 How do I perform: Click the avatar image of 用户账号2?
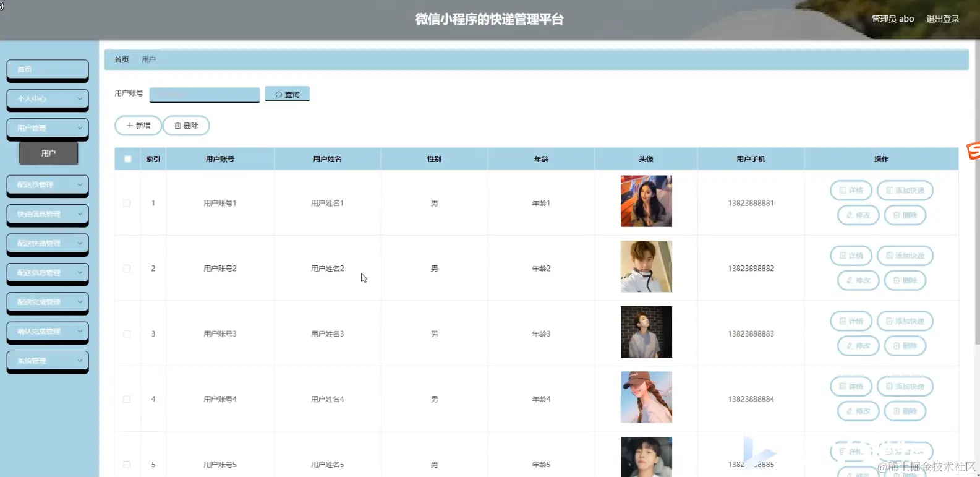pyautogui.click(x=646, y=266)
